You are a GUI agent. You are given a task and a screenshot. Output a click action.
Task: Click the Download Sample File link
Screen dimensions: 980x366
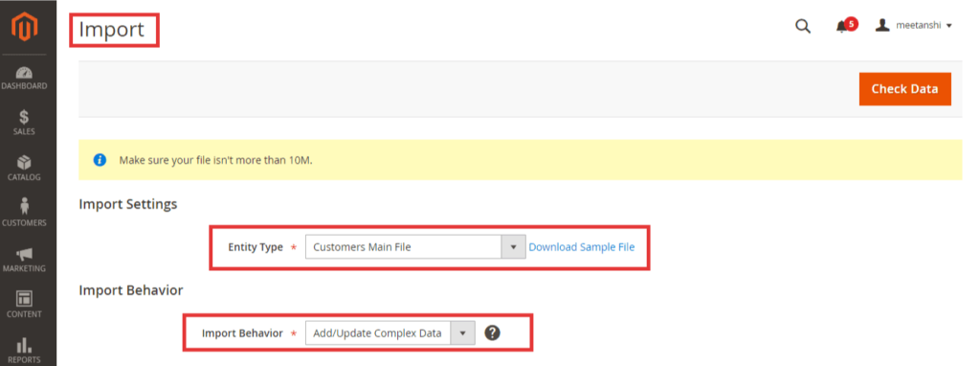click(582, 247)
